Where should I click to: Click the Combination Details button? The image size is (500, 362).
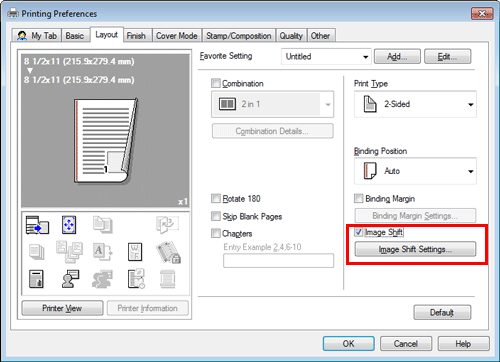273,131
